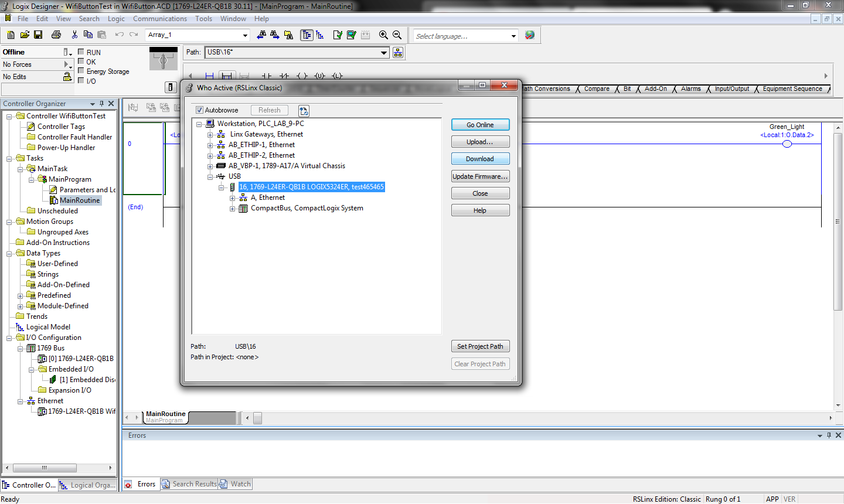Click the Print icon in toolbar
This screenshot has width=844, height=504.
pyautogui.click(x=56, y=35)
